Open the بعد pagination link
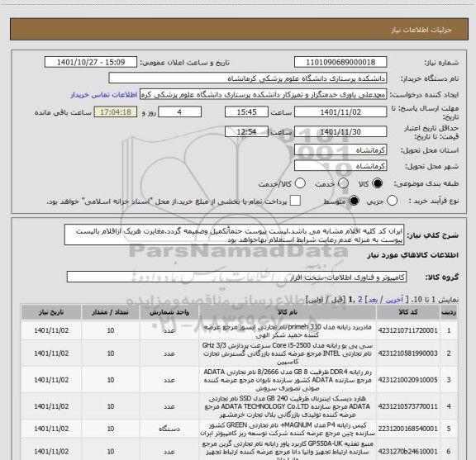 point(373,300)
